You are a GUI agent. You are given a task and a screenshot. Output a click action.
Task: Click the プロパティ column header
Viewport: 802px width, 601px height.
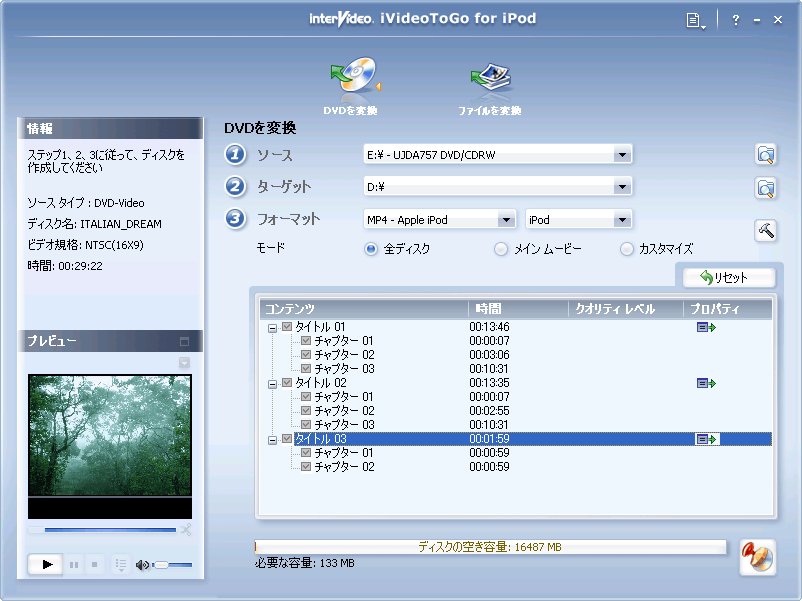tap(727, 309)
